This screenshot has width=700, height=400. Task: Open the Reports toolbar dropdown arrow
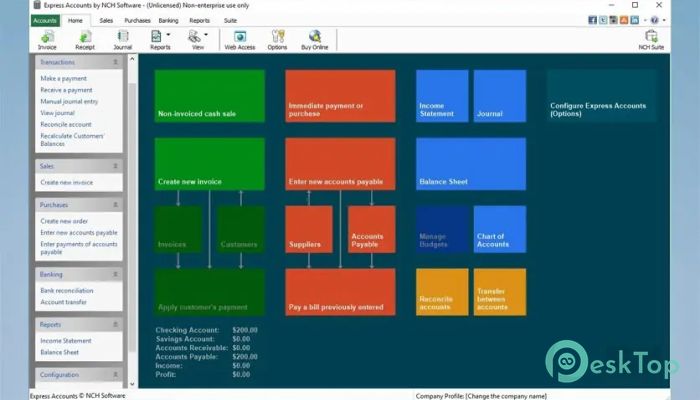(x=168, y=34)
